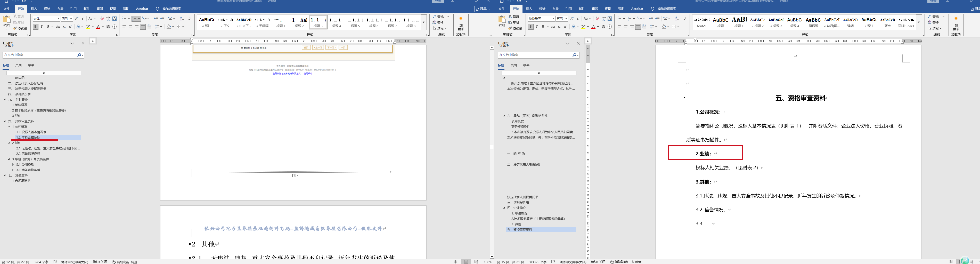Open the 布局 tab in right Word window
The width and height of the screenshot is (980, 264).
[x=556, y=9]
